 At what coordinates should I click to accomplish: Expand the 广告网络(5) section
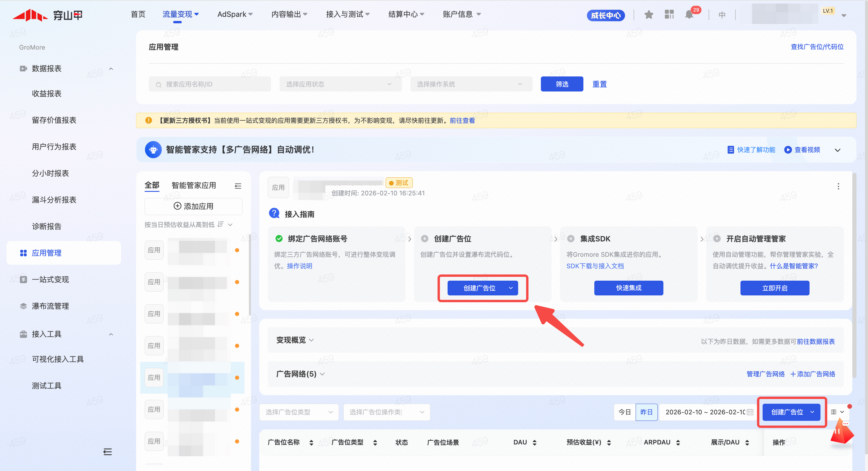tap(300, 374)
